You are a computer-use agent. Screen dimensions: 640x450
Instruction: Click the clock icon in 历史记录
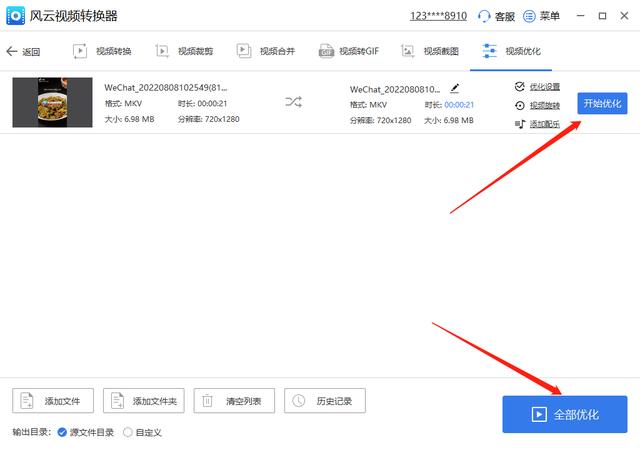(298, 401)
